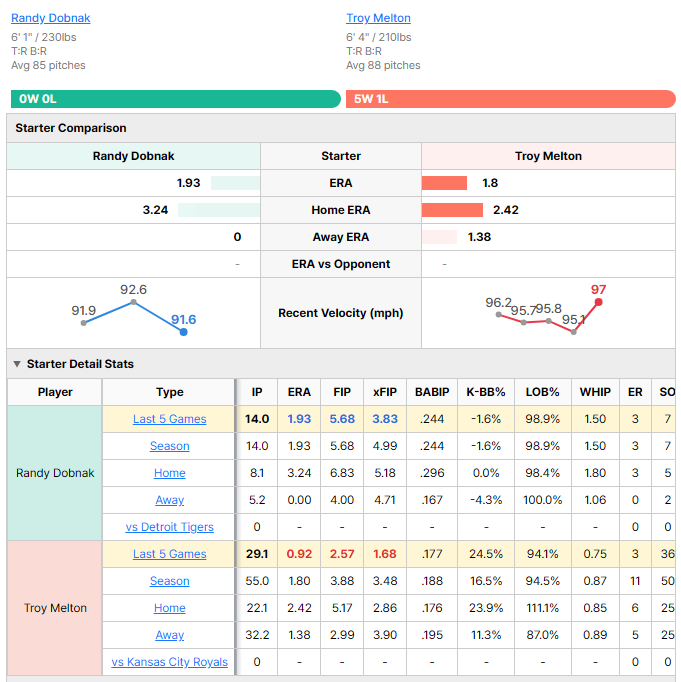Open the vs Kansas City Royals link
Screen dimensions: 681x682
(x=170, y=662)
